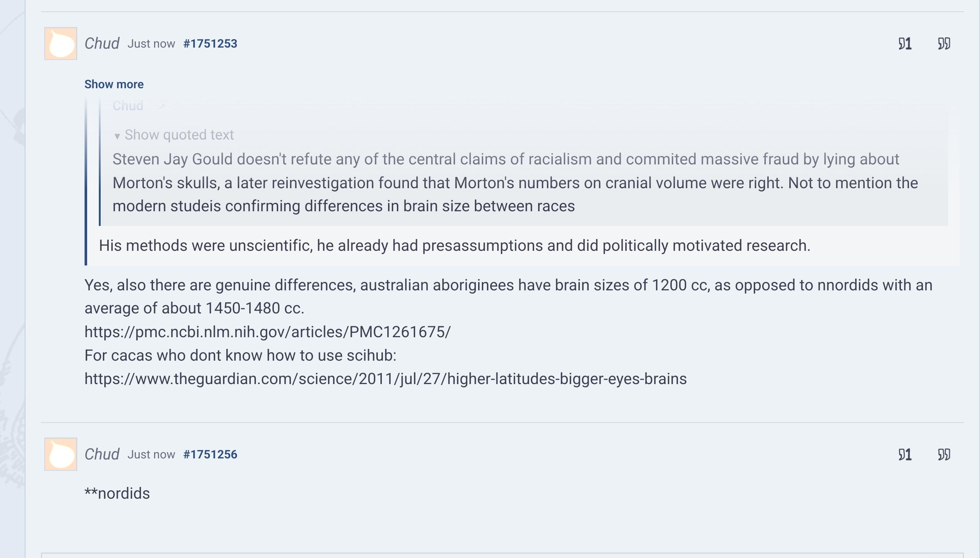
Task: Expand the post with 'Show more'
Action: 114,84
